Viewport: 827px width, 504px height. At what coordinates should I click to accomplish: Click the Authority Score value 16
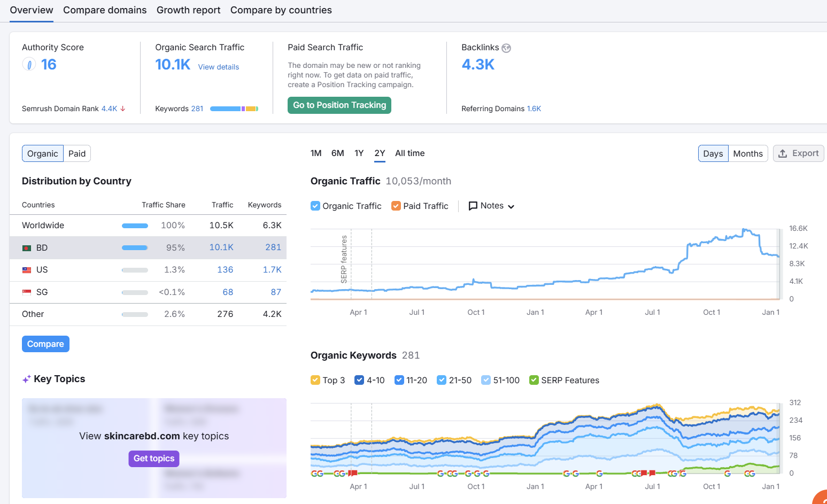coord(49,65)
